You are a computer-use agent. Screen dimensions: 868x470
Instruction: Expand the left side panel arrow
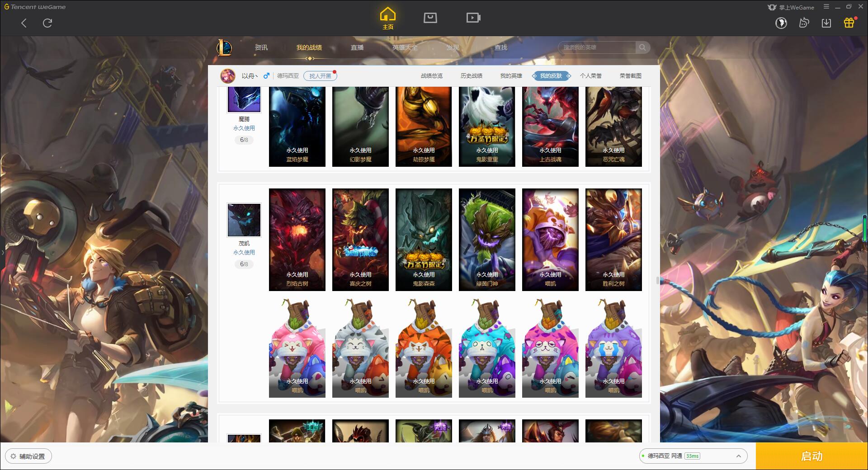point(2,252)
